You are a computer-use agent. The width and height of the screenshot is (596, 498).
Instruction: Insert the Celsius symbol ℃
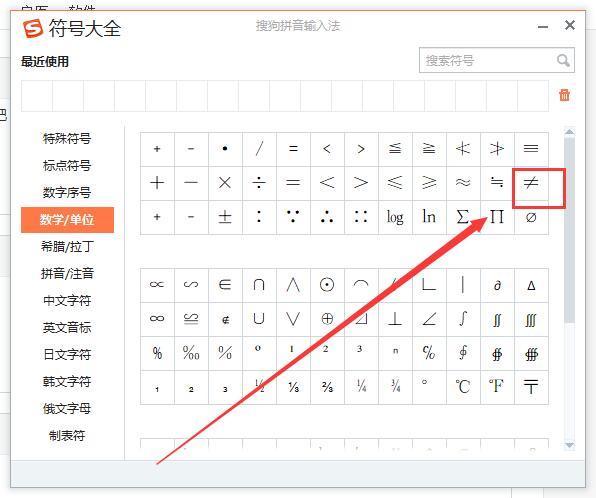(463, 387)
